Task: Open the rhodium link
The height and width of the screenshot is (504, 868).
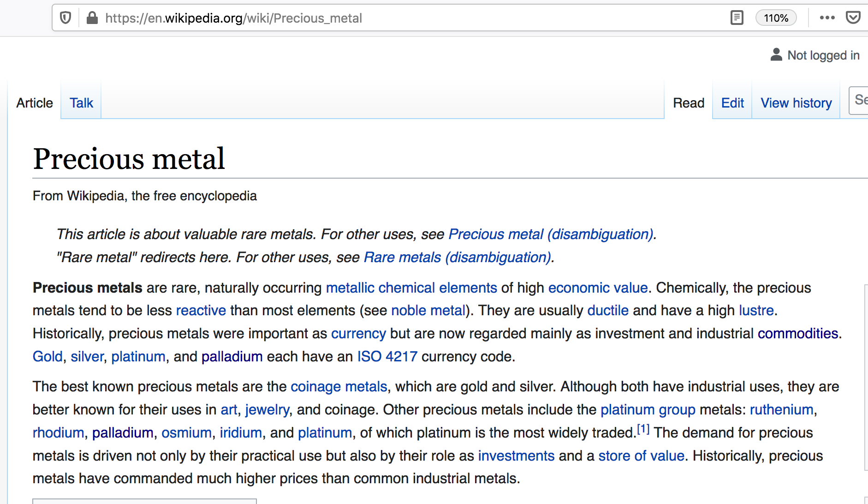Action: coord(59,433)
